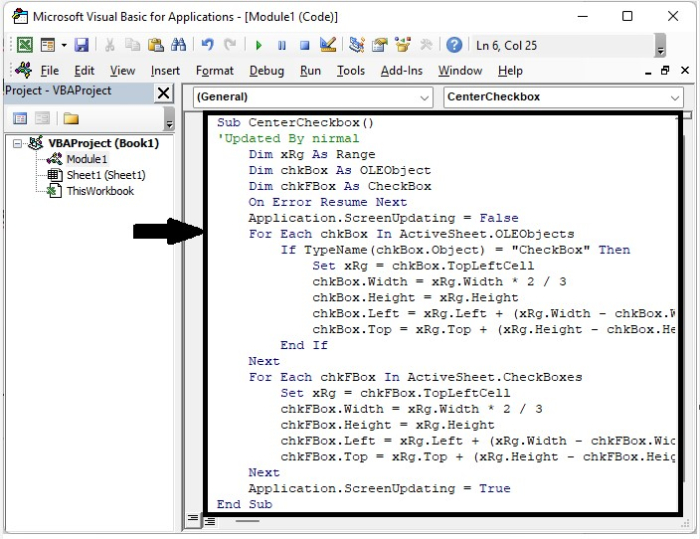700x539 pixels.
Task: Click the View Code icon in Project panel
Action: pyautogui.click(x=20, y=118)
